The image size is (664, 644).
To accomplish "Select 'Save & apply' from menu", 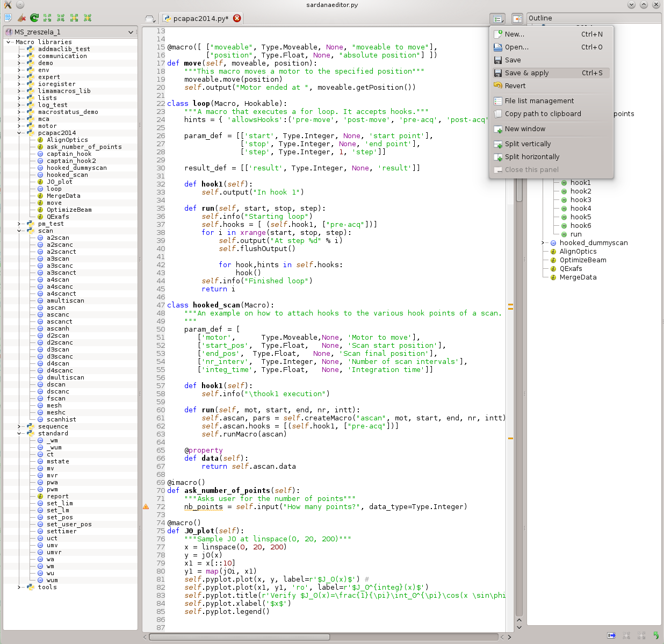I will pos(526,73).
